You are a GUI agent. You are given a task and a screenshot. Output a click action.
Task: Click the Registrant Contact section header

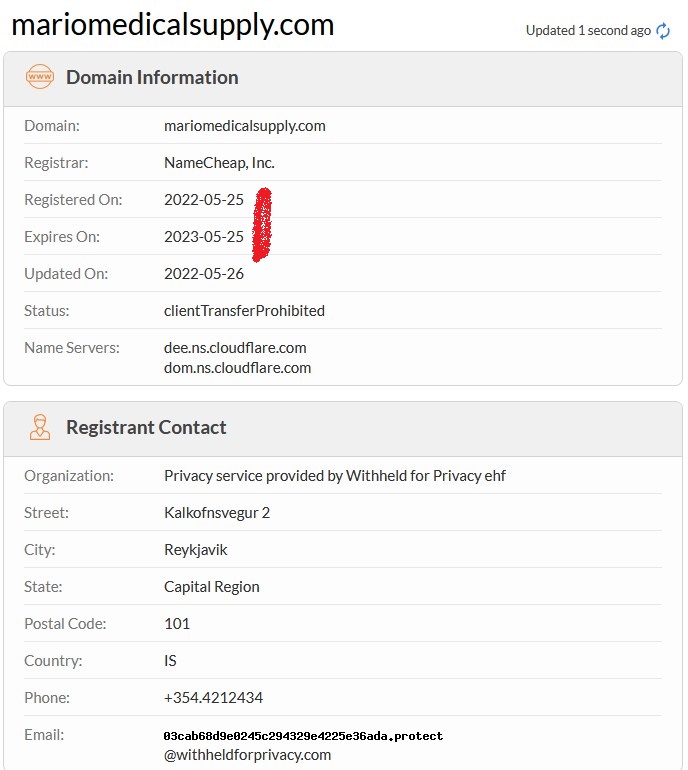point(146,427)
